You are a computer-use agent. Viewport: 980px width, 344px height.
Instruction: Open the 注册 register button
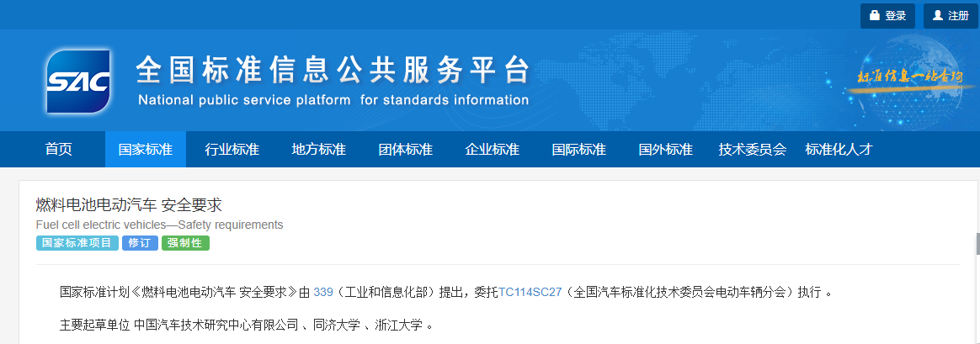point(951,16)
